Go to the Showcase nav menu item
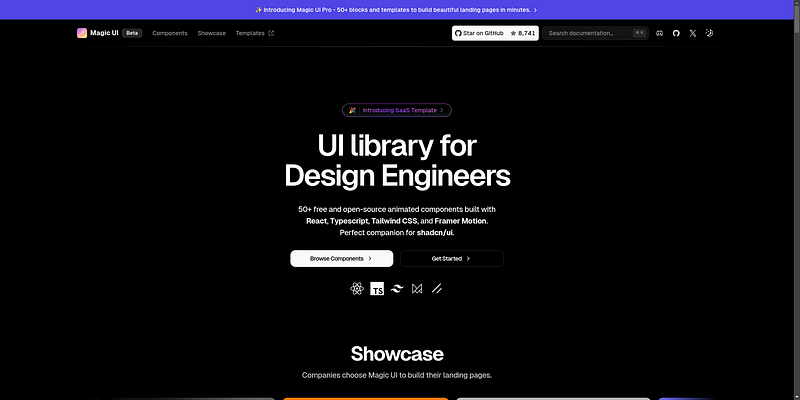 211,33
